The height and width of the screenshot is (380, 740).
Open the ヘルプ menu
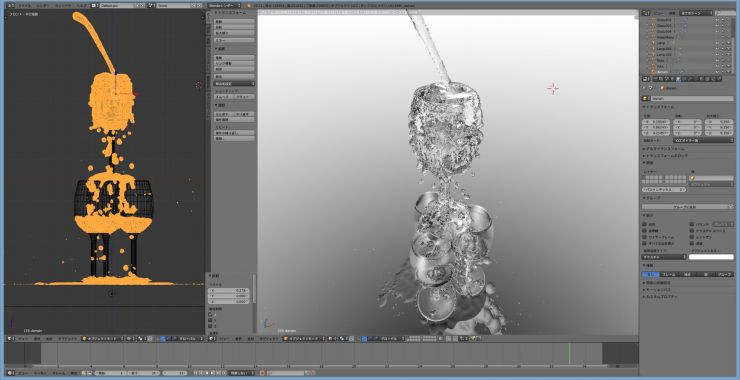(82, 5)
